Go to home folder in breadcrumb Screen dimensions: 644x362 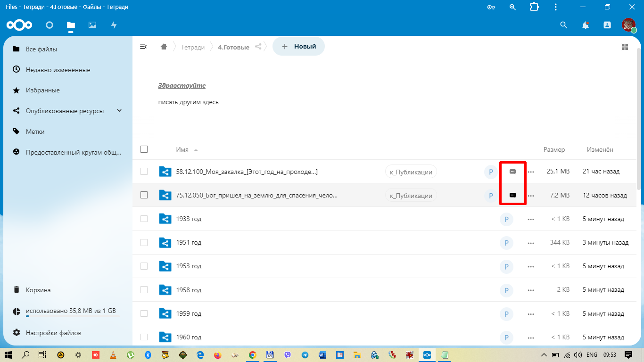point(164,47)
